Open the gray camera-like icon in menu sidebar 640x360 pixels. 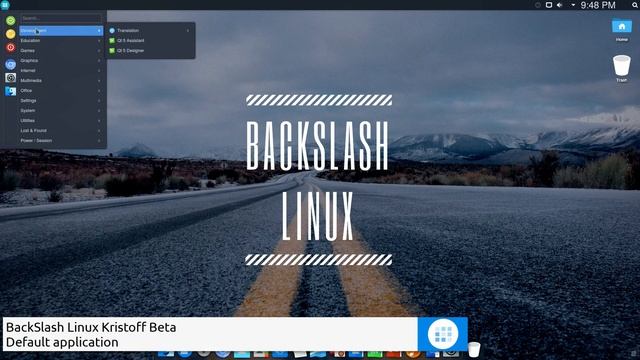(11, 78)
